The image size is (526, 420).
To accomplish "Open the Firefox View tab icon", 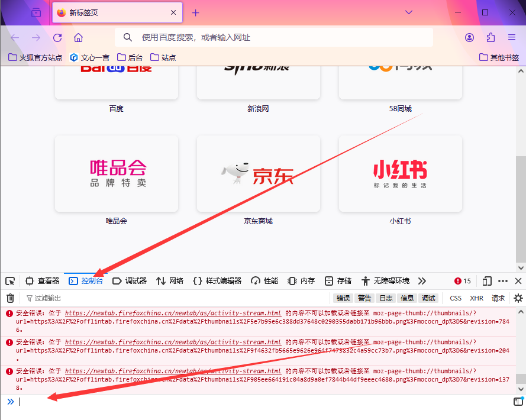I will coord(36,13).
